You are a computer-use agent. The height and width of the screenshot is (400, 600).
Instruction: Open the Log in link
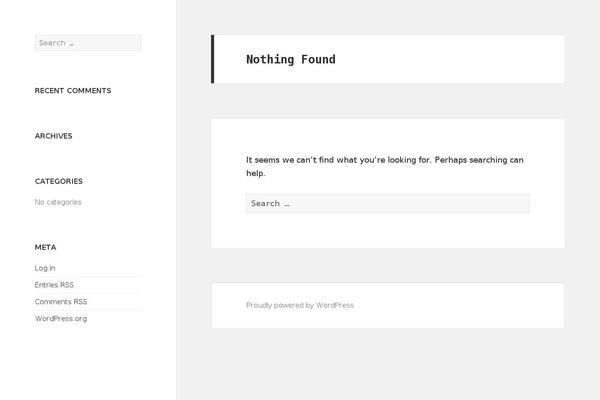point(45,268)
